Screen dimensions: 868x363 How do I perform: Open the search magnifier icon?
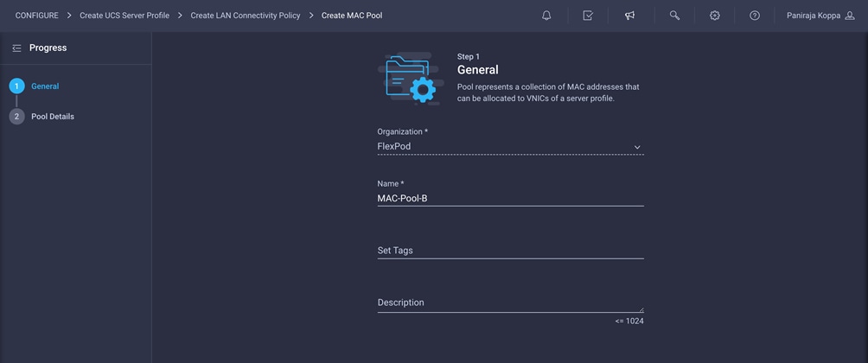[x=674, y=16]
